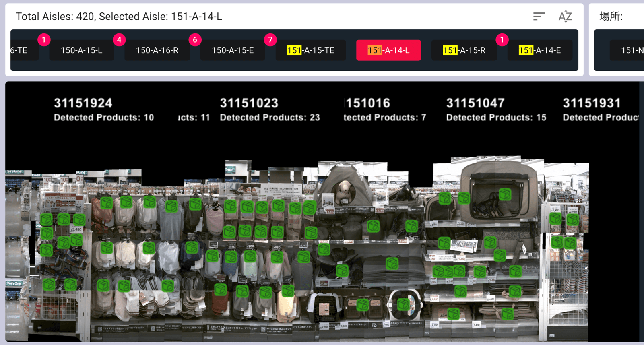Image resolution: width=644 pixels, height=345 pixels.
Task: Click 'Detected Products: 15' text
Action: 496,118
